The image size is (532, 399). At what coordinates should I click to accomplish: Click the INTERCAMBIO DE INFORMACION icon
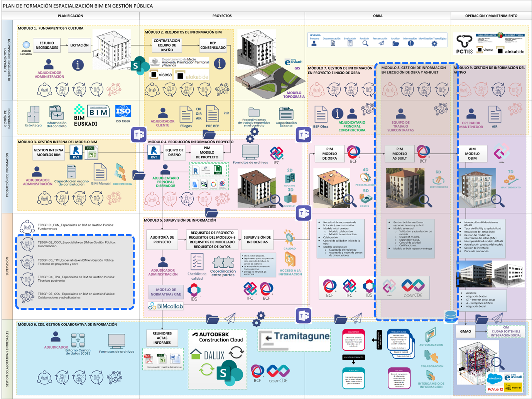coord(430,375)
